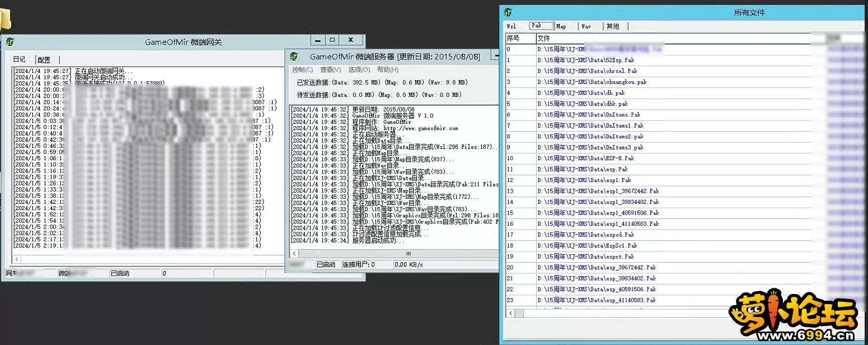Select the DnItems.Pak file row

tap(658, 115)
